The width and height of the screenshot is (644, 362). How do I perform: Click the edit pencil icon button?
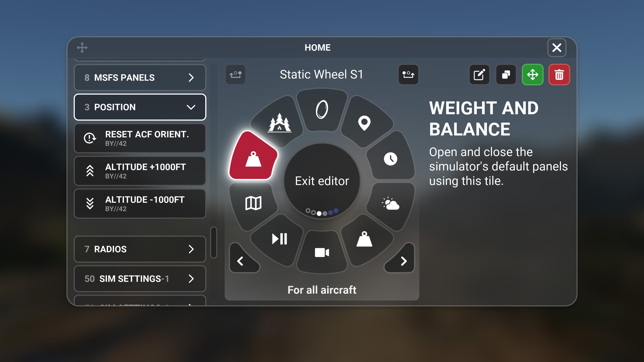(x=479, y=75)
